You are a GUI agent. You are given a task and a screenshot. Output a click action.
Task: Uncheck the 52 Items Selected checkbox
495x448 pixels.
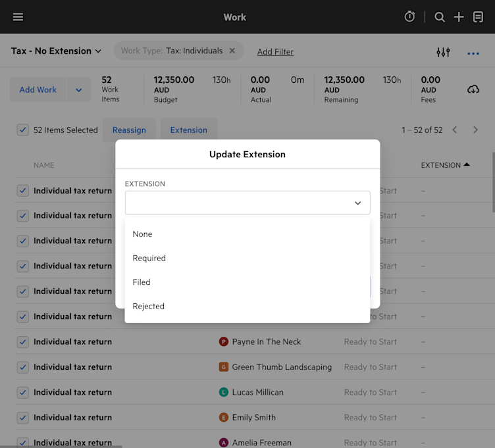pyautogui.click(x=23, y=130)
